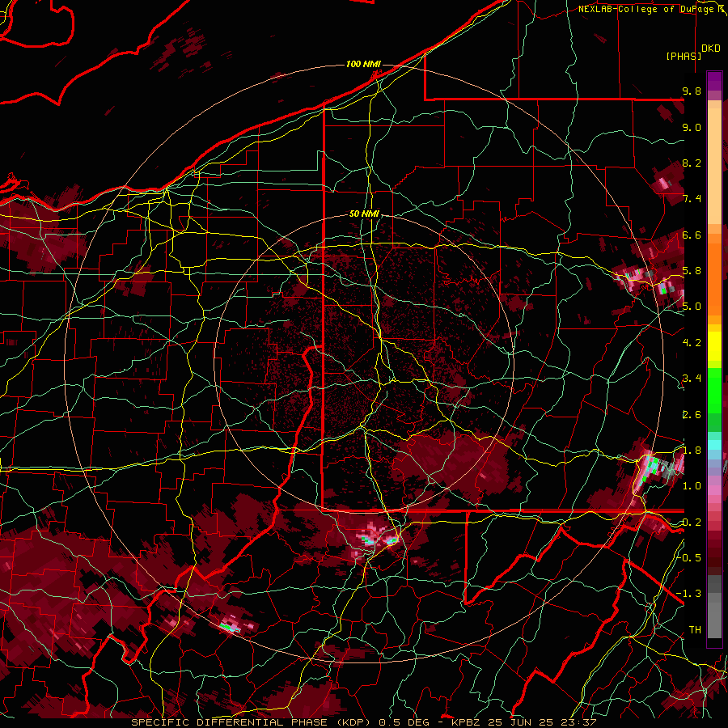Click the [PHAS] units label
The height and width of the screenshot is (728, 728).
pyautogui.click(x=684, y=56)
